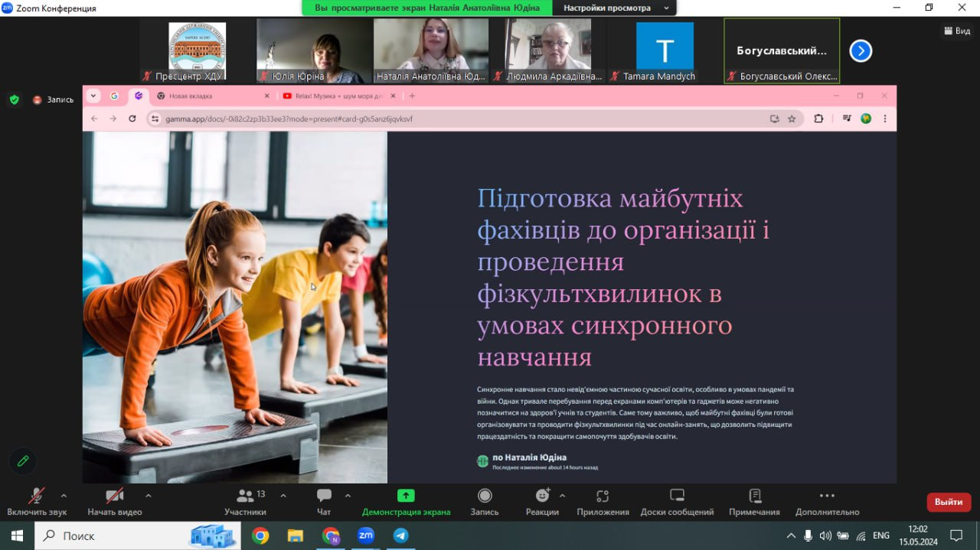Click browser Forward arrow
980x550 pixels.
(x=113, y=119)
